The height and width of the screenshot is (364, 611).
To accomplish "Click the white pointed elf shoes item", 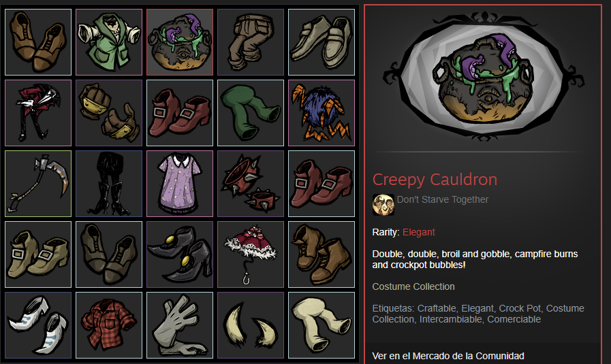I will coord(38,325).
